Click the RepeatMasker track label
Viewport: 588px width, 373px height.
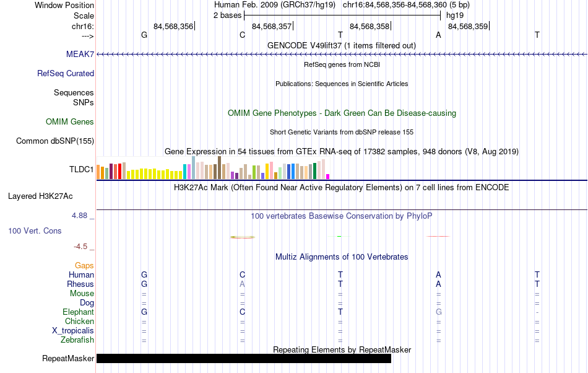[68, 358]
